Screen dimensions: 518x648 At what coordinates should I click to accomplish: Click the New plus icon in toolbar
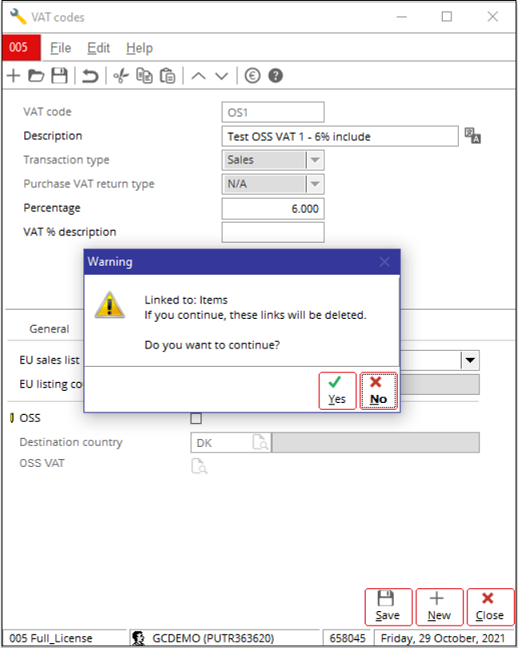(x=13, y=76)
